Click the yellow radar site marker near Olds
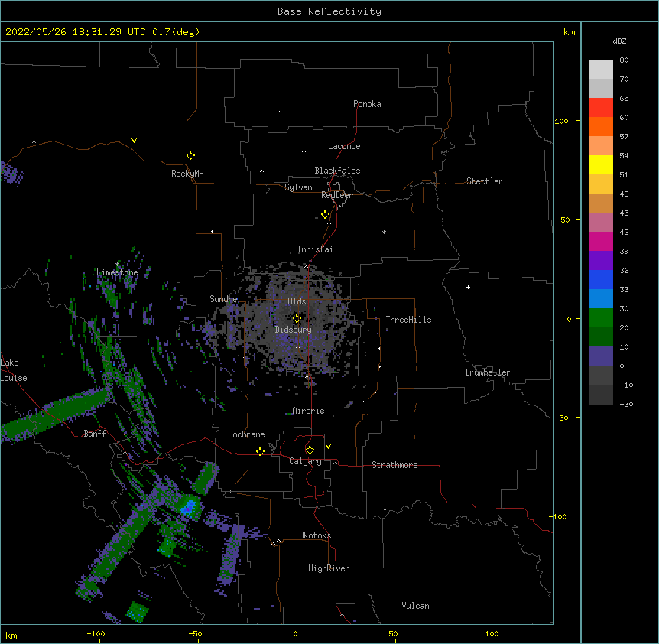 click(x=297, y=319)
